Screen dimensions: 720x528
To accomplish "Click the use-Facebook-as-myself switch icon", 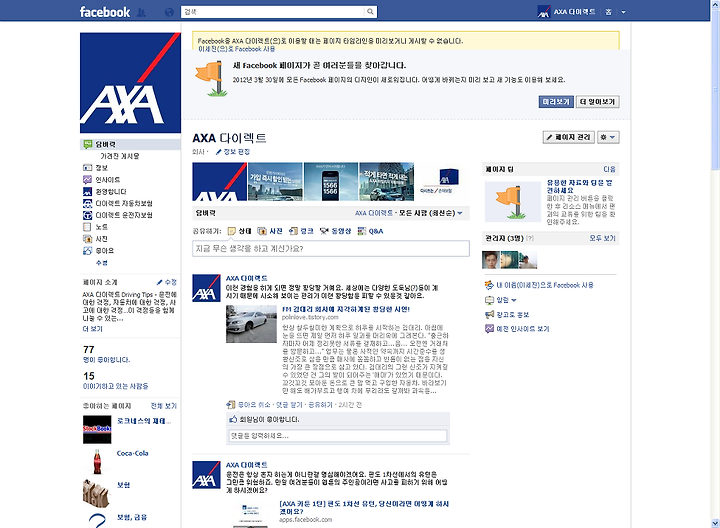I will coord(489,285).
